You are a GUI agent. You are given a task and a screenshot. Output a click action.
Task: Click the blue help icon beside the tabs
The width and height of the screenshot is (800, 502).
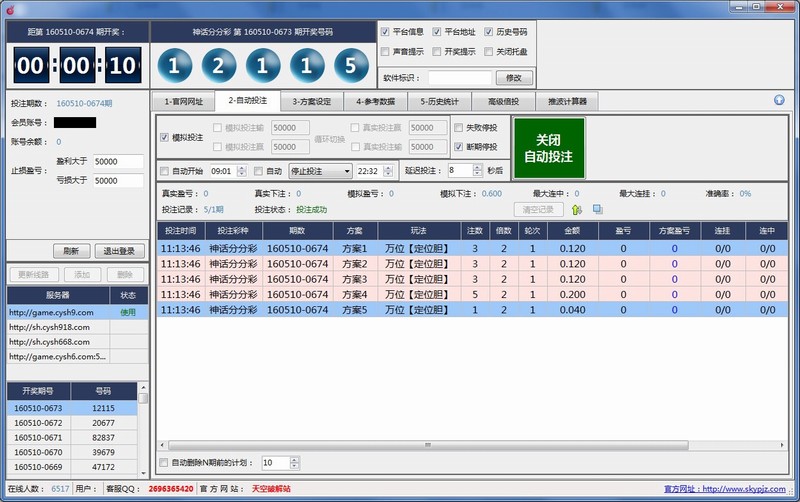(779, 100)
